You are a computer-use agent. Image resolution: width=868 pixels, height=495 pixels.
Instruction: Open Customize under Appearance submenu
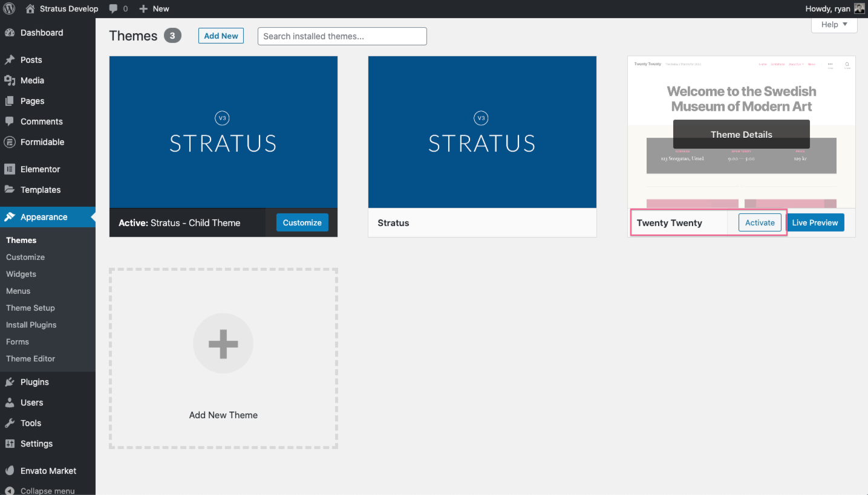(x=25, y=257)
